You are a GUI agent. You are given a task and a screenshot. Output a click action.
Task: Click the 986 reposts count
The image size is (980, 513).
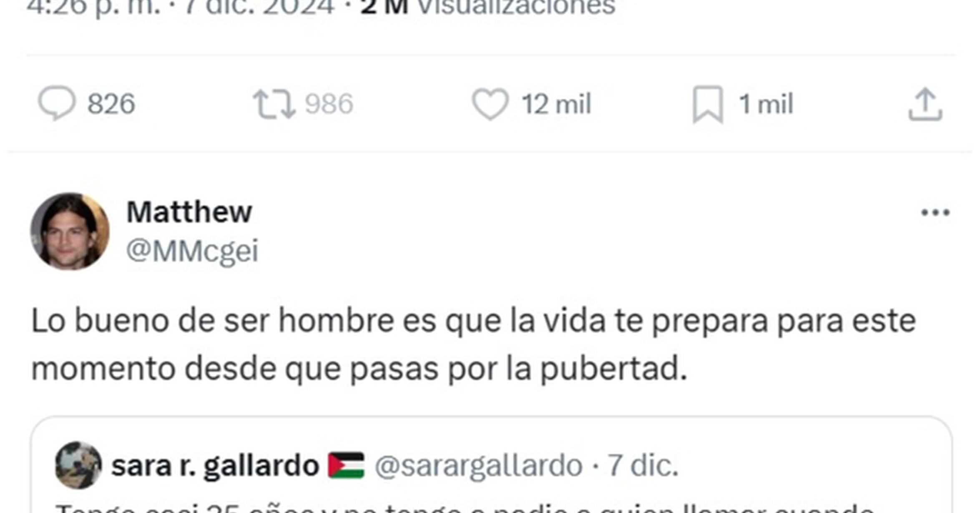pyautogui.click(x=329, y=104)
